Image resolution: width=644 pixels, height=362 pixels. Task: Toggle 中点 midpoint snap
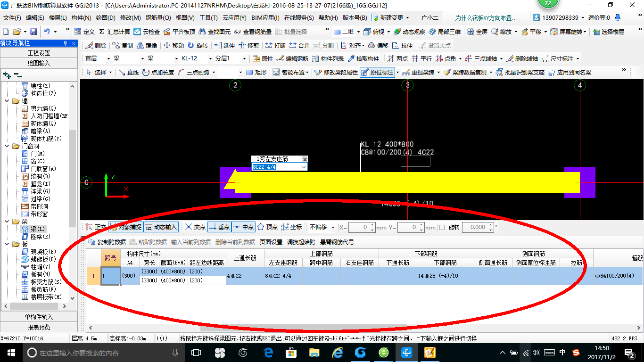tap(243, 227)
